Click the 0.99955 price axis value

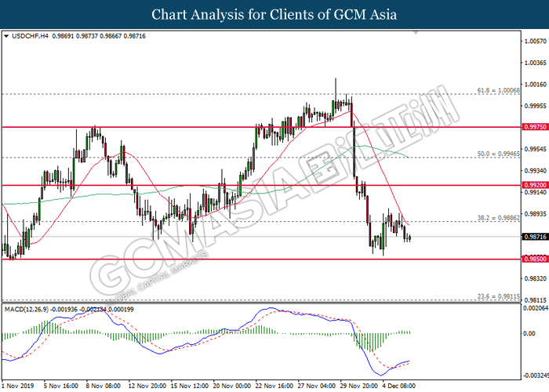536,106
